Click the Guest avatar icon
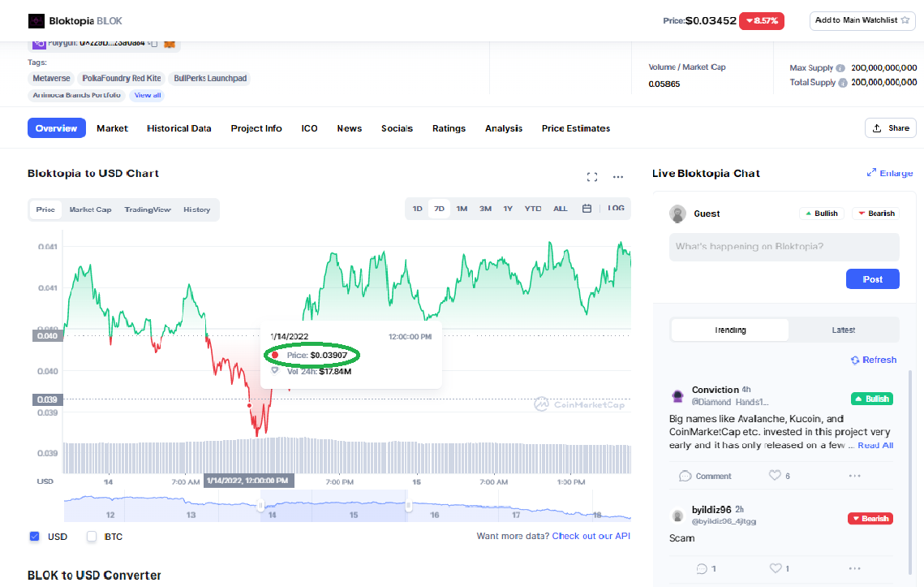Viewport: 924px width, 587px height. pyautogui.click(x=677, y=214)
